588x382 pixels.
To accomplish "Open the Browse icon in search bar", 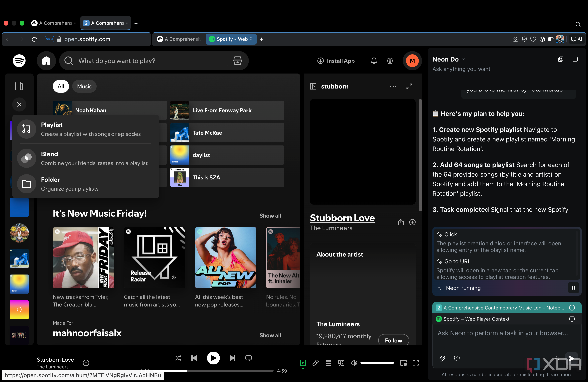I will coord(237,61).
